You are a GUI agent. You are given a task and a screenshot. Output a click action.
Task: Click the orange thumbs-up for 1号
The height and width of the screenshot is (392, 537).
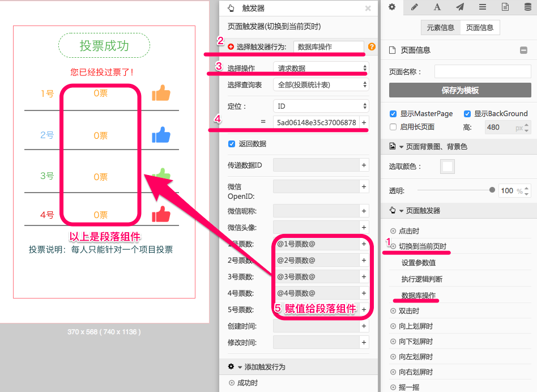161,93
